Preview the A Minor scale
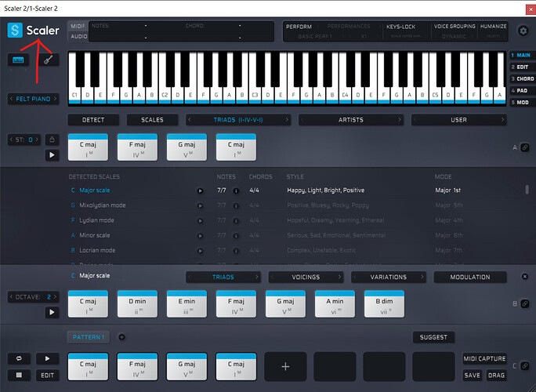 pos(200,236)
